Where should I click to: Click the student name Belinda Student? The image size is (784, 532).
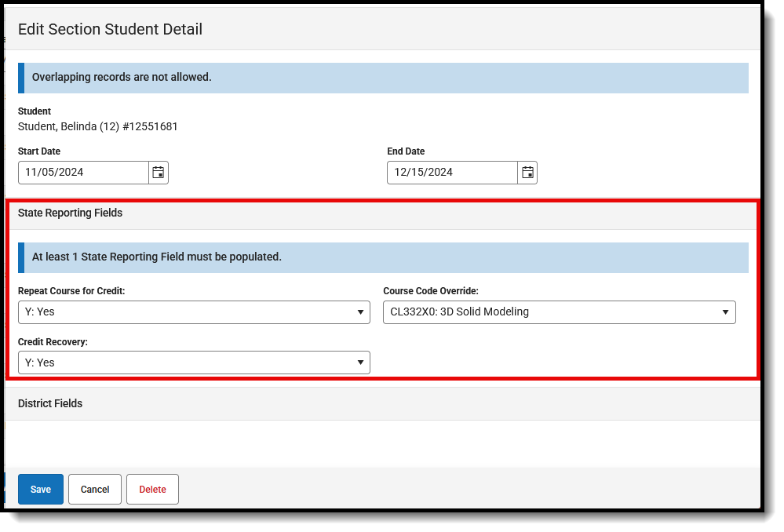97,126
